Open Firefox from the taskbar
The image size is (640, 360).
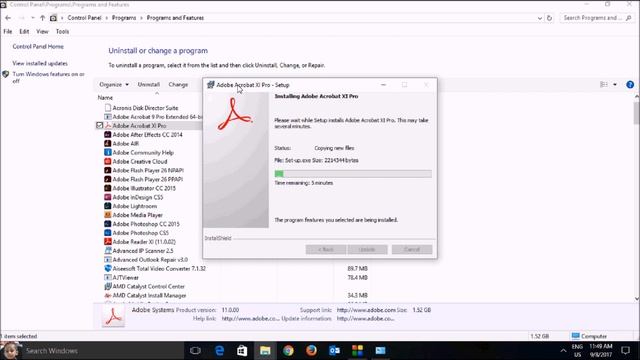point(311,351)
